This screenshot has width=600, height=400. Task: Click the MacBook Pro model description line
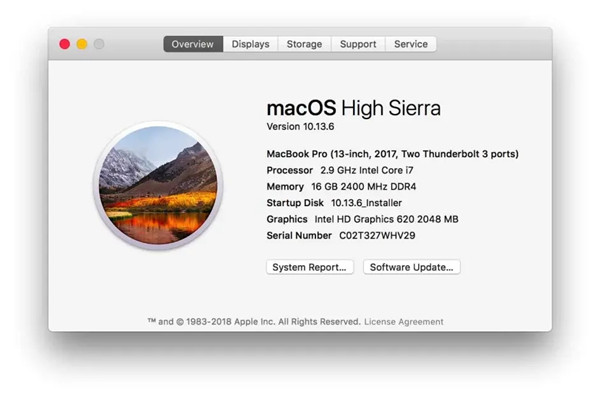[x=392, y=154]
